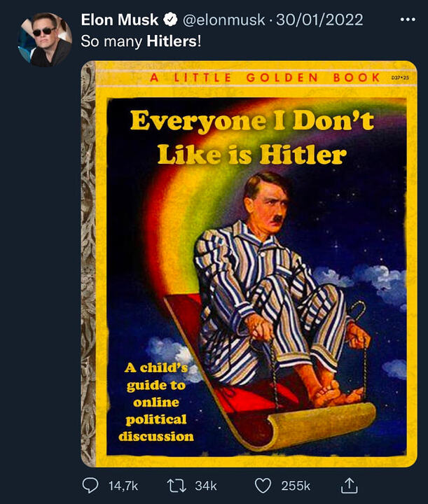Image resolution: width=428 pixels, height=504 pixels.
Task: View the 255k likes count
Action: [x=296, y=486]
